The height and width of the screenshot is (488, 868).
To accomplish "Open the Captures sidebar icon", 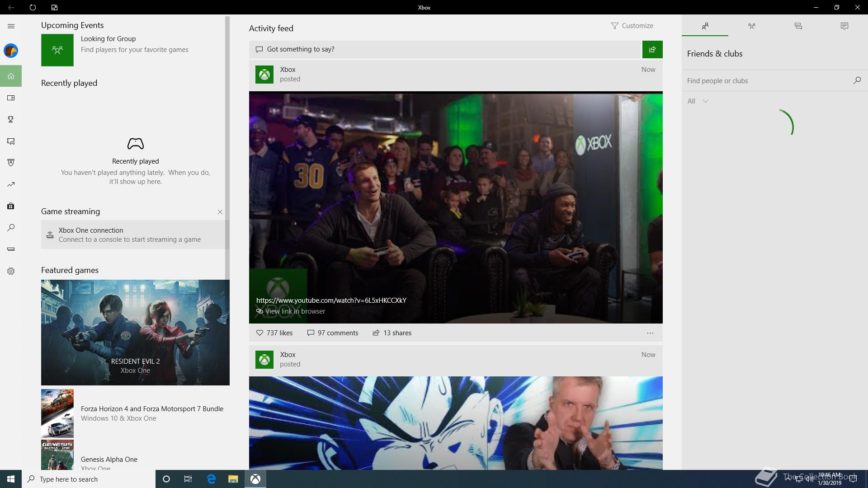I will click(11, 141).
